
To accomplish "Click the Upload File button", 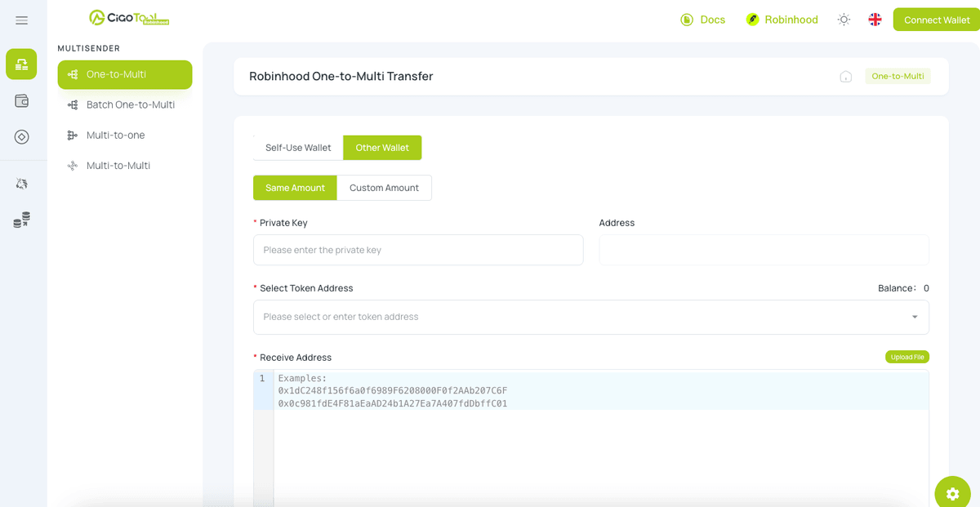I will [907, 357].
